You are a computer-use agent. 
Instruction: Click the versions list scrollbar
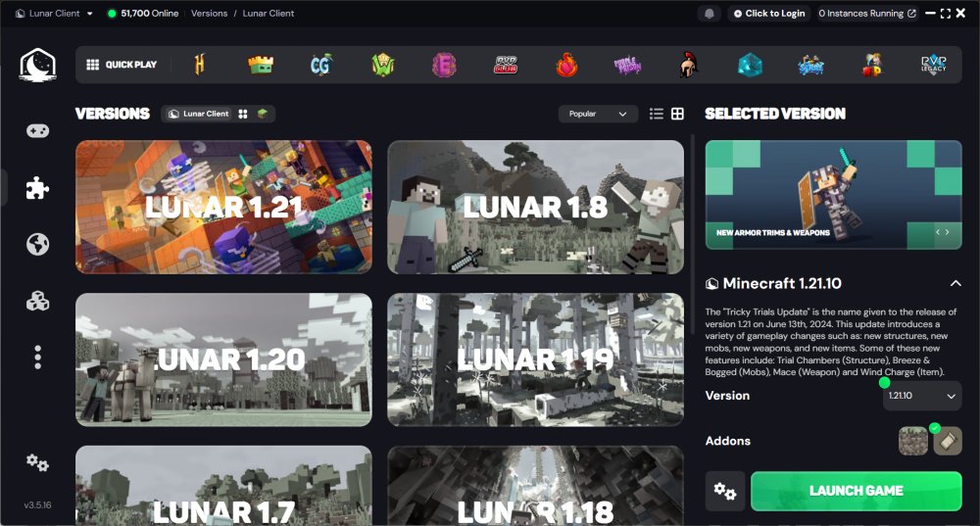coord(693,234)
